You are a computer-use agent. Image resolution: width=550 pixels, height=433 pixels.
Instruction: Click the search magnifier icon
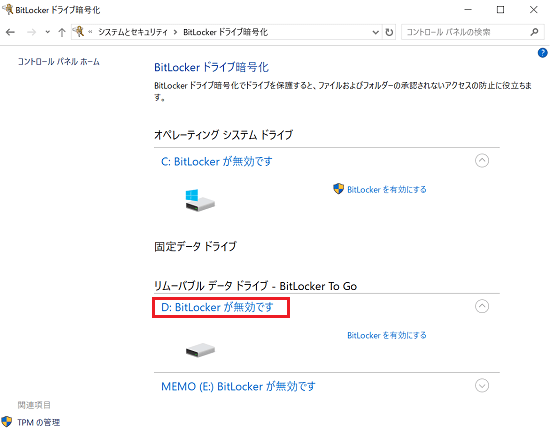coord(534,32)
